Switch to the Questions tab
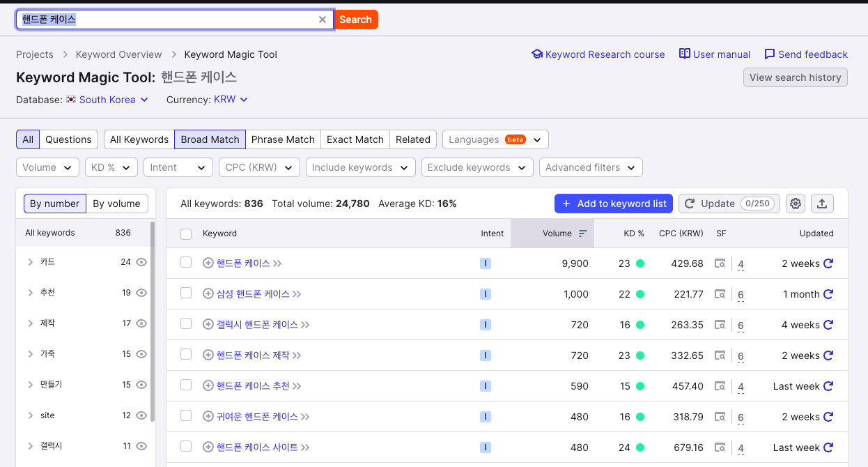The height and width of the screenshot is (467, 868). point(68,139)
